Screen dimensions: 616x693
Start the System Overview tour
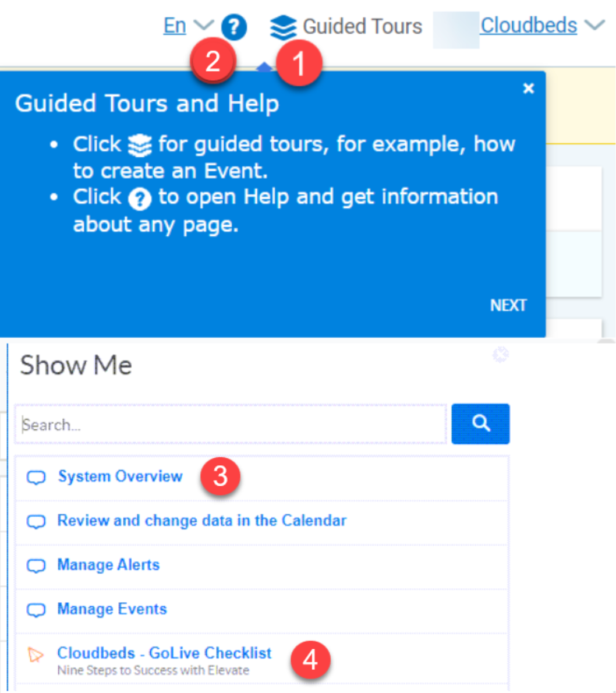[x=120, y=476]
